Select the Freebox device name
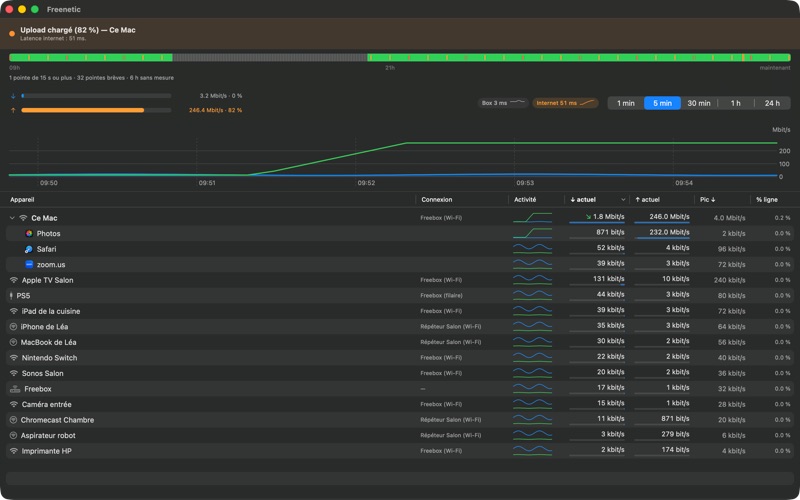 38,389
